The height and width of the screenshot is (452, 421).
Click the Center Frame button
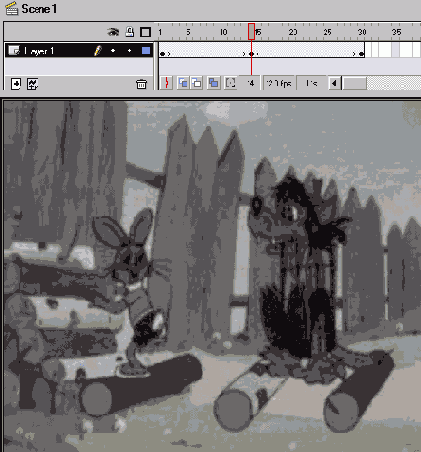click(x=166, y=83)
